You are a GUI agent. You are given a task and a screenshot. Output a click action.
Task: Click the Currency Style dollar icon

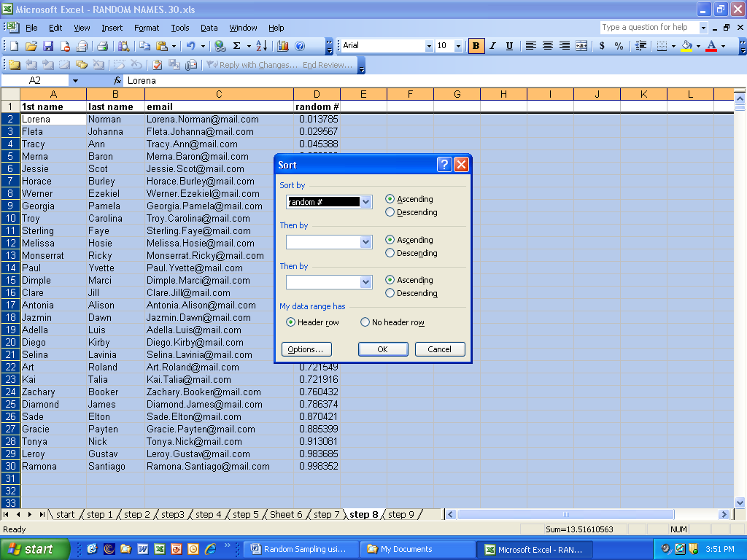point(602,46)
